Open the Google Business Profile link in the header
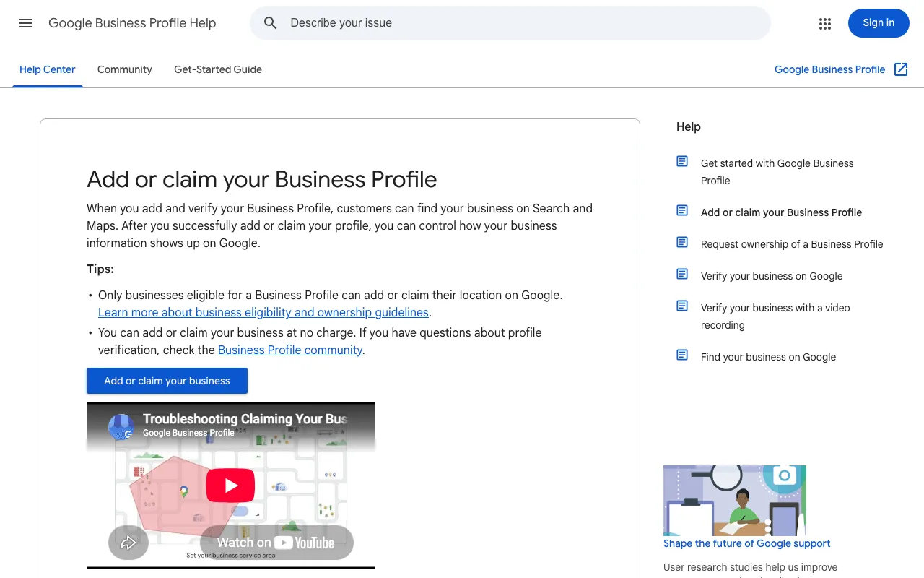Viewport: 924px width, 578px height. pyautogui.click(x=830, y=69)
